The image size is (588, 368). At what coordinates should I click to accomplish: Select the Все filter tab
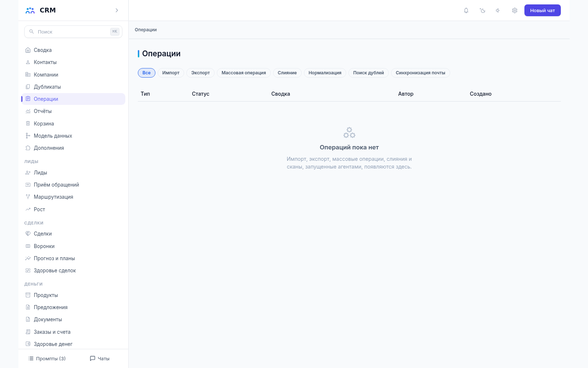coord(147,73)
